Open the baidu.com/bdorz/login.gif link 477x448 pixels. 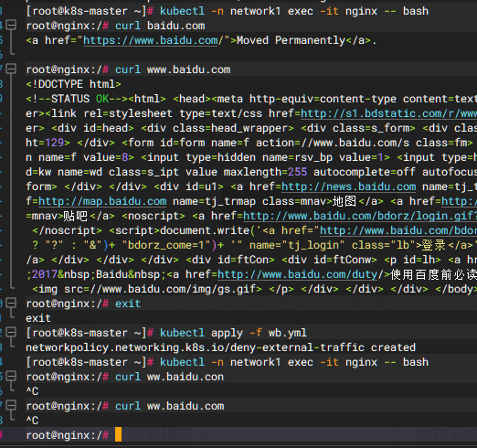[x=360, y=216]
